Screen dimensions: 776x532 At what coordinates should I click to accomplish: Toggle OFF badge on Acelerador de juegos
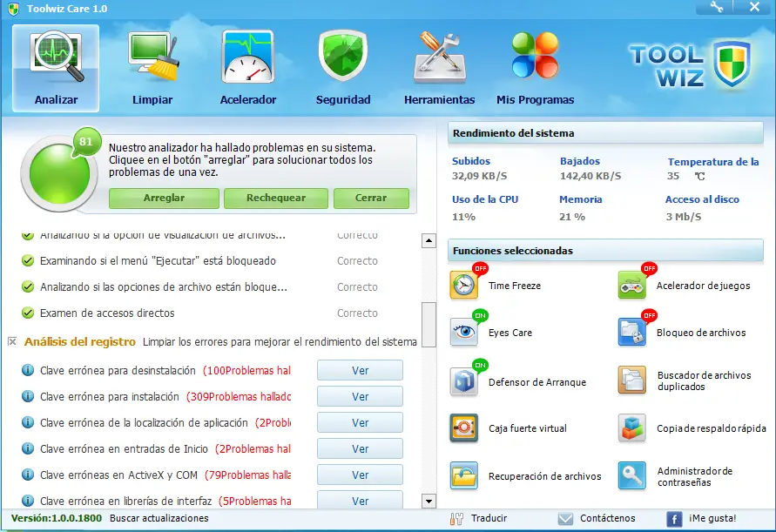click(x=649, y=268)
